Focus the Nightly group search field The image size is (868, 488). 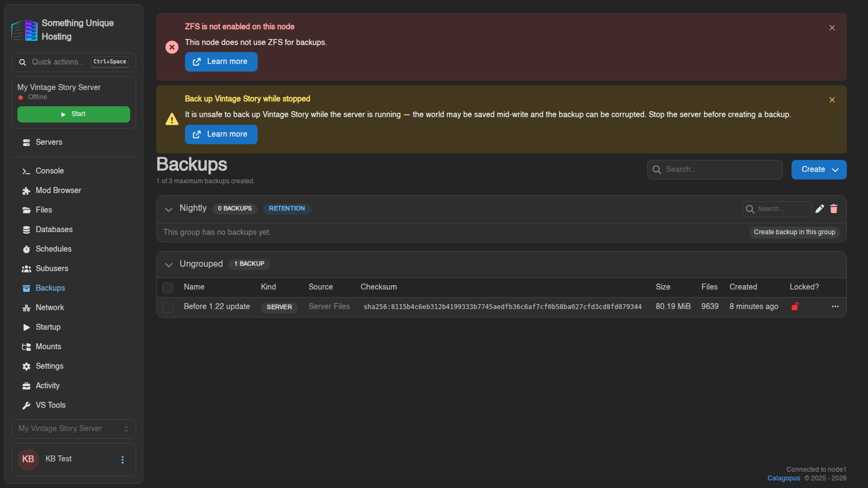pos(777,209)
